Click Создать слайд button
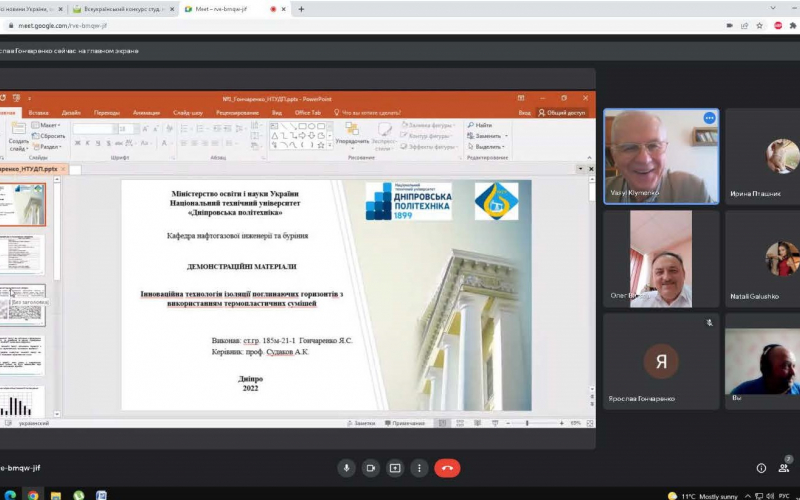Image resolution: width=800 pixels, height=500 pixels. 18,137
